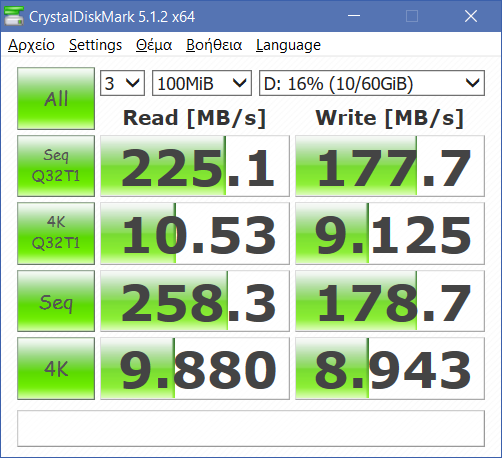Open the Settings menu
Viewport: 502px width, 458px height.
(95, 45)
